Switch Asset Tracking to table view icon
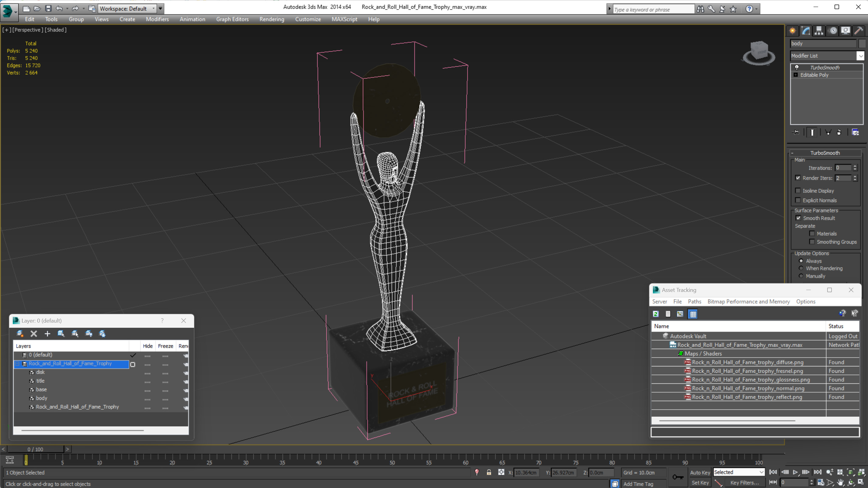The width and height of the screenshot is (868, 488). 693,314
